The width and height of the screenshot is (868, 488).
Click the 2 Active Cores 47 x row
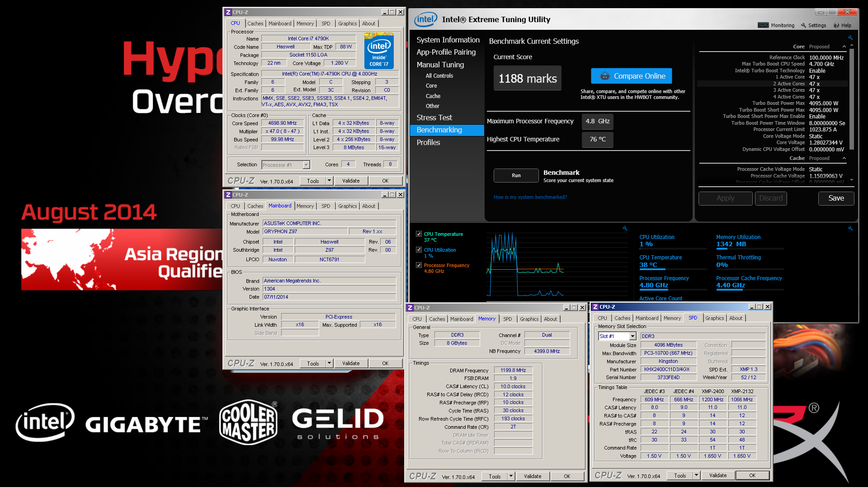point(772,84)
